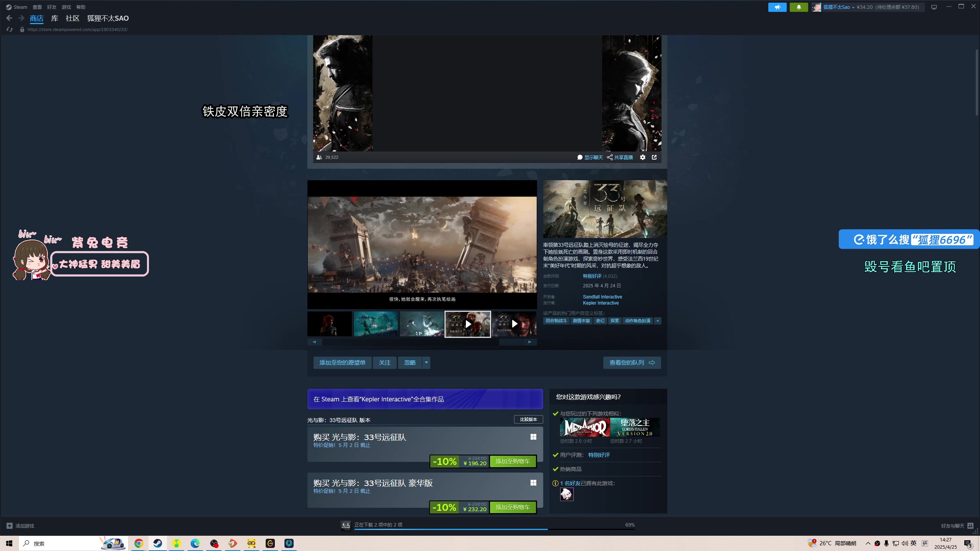Click the store URL address bar
The height and width of the screenshot is (551, 980).
pyautogui.click(x=77, y=29)
